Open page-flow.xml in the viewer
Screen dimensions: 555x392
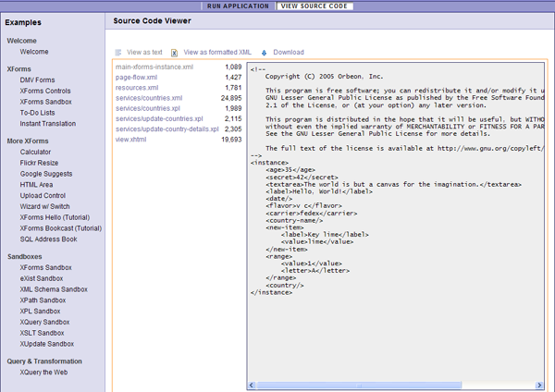136,78
